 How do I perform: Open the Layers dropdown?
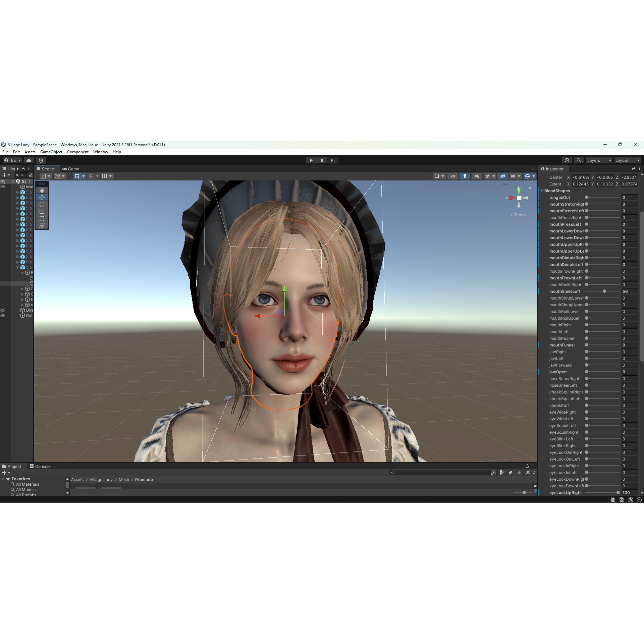tap(599, 160)
